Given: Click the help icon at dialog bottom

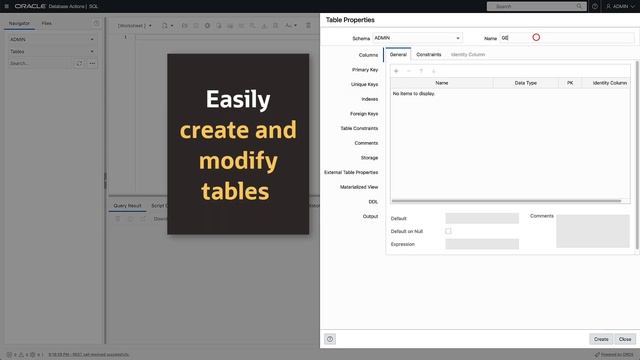Looking at the screenshot, I should point(330,339).
